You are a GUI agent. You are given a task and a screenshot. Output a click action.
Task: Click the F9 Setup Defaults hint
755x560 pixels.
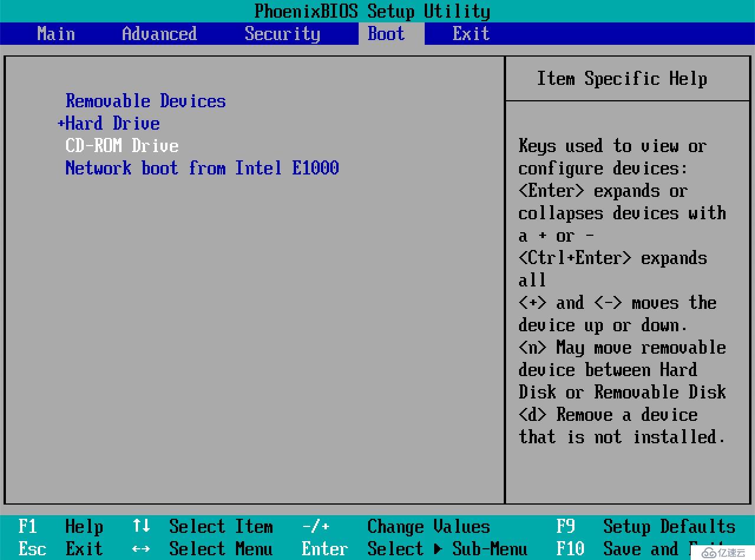646,526
